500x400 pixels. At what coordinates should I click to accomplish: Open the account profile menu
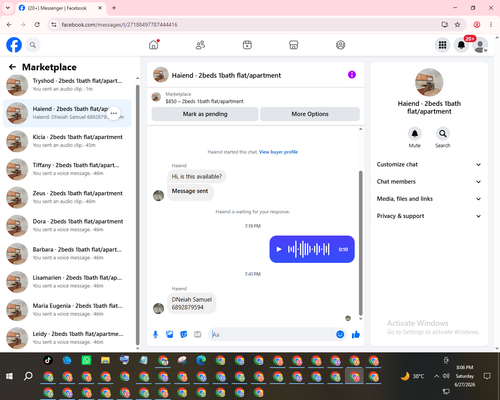(480, 45)
